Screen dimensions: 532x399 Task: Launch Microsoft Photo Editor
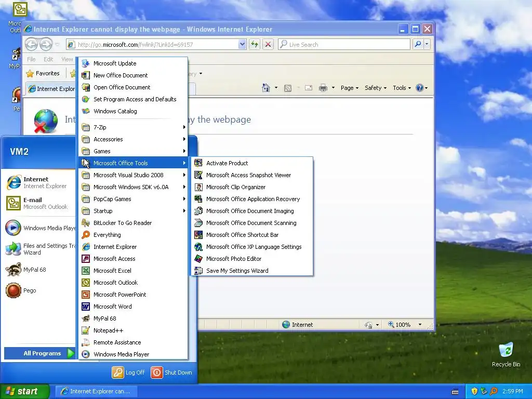click(252, 259)
